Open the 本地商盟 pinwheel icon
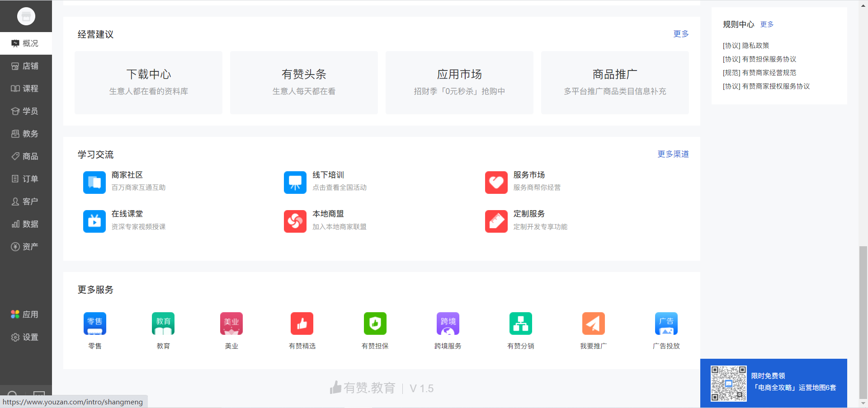 point(295,221)
